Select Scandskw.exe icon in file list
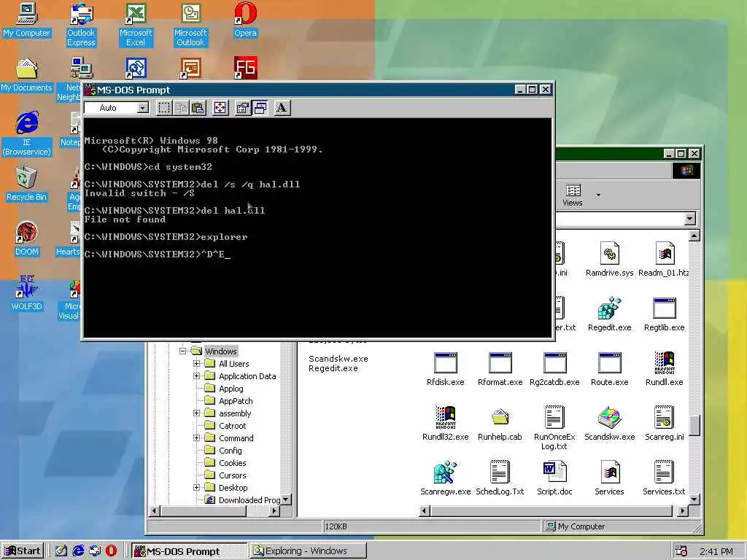Image resolution: width=747 pixels, height=560 pixels. point(609,424)
